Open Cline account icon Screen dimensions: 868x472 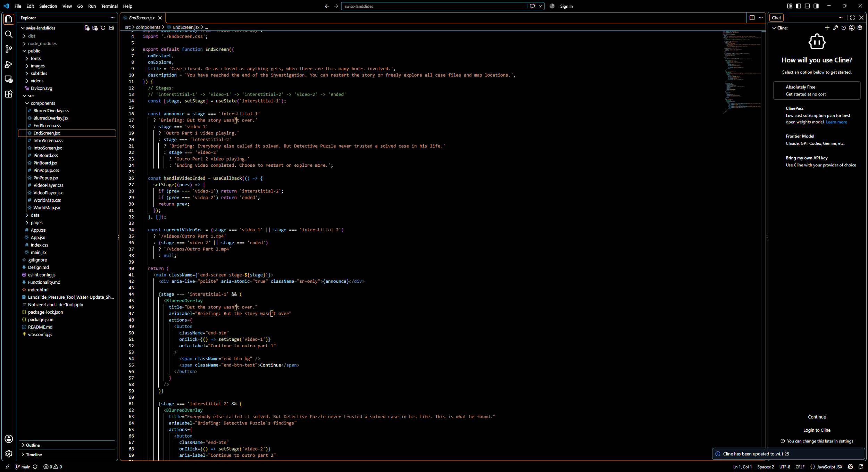pyautogui.click(x=852, y=28)
